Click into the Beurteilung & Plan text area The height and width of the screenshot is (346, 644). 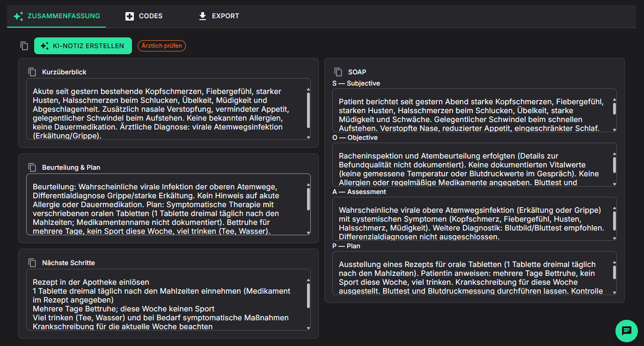(168, 204)
